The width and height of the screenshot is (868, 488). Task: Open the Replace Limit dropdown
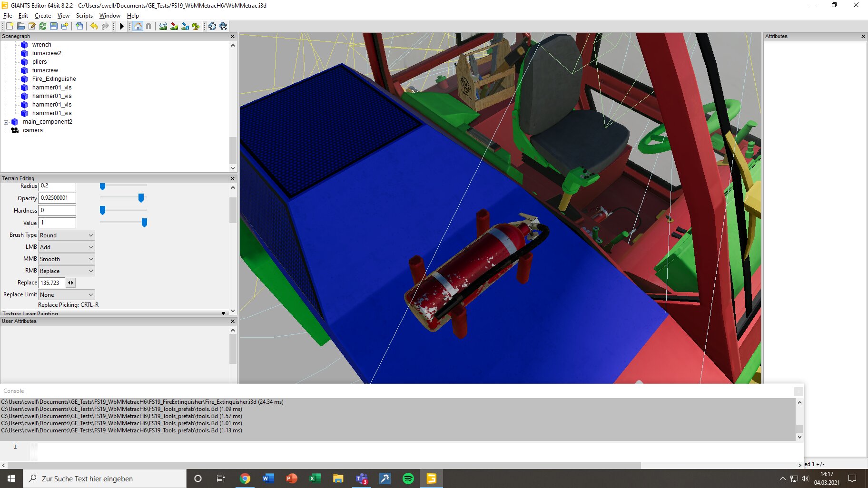[66, 295]
